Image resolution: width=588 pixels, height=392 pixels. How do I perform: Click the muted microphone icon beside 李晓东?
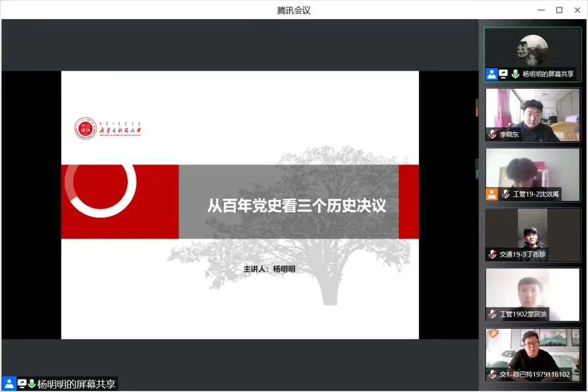[x=492, y=134]
